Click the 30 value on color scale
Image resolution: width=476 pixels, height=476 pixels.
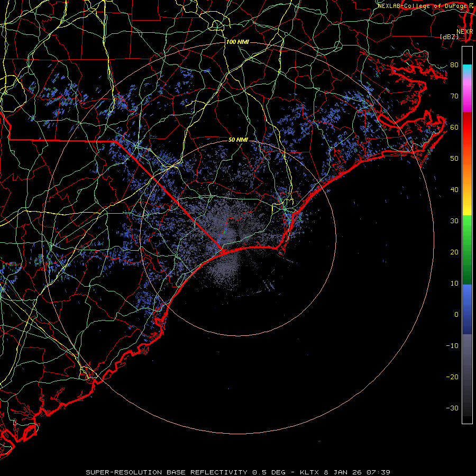[x=454, y=221]
